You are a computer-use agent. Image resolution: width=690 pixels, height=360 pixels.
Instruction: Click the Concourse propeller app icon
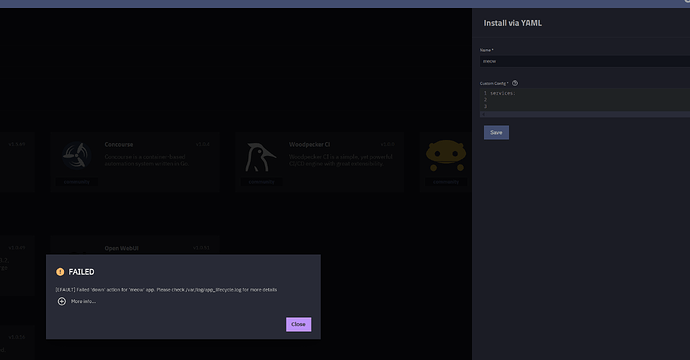77,155
